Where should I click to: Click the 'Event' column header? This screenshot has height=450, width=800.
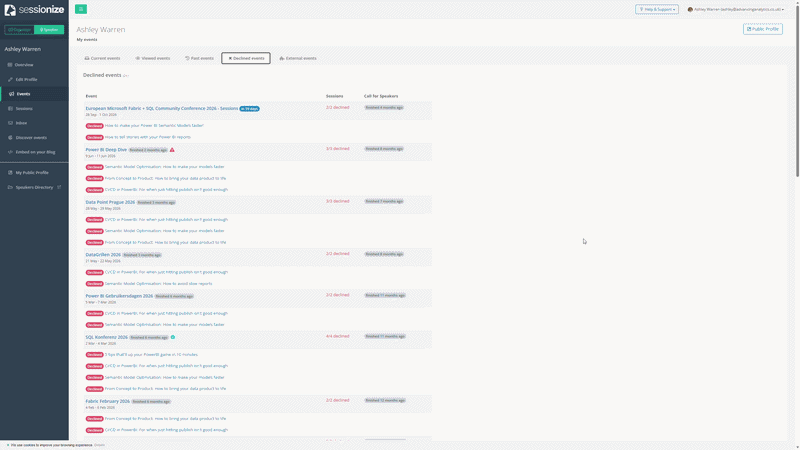[x=91, y=96]
